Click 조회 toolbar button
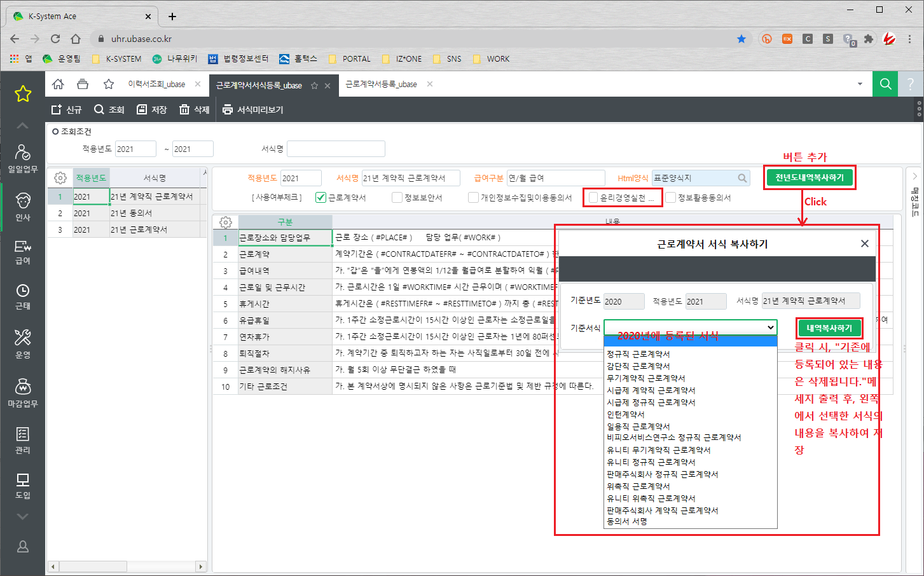 click(109, 109)
